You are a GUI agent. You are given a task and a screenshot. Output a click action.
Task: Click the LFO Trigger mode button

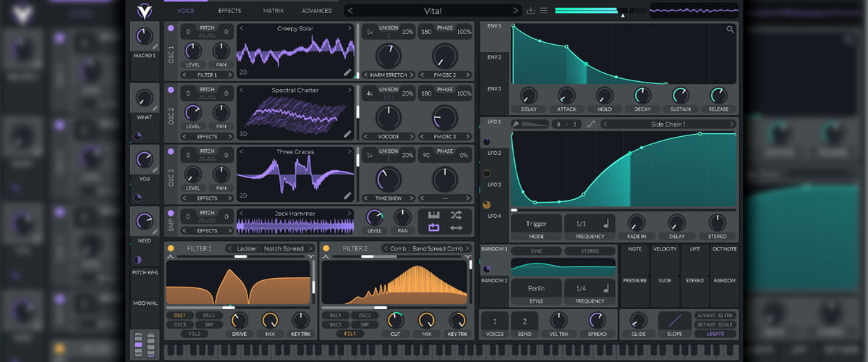536,224
